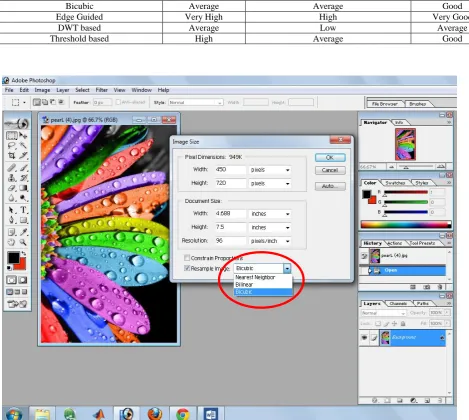The height and width of the screenshot is (420, 469).
Task: Select the Lasso tool
Action: pyautogui.click(x=12, y=146)
